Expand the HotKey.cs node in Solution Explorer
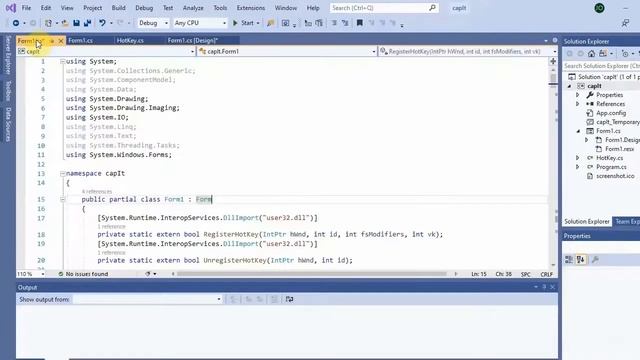The image size is (640, 360). coord(578,158)
